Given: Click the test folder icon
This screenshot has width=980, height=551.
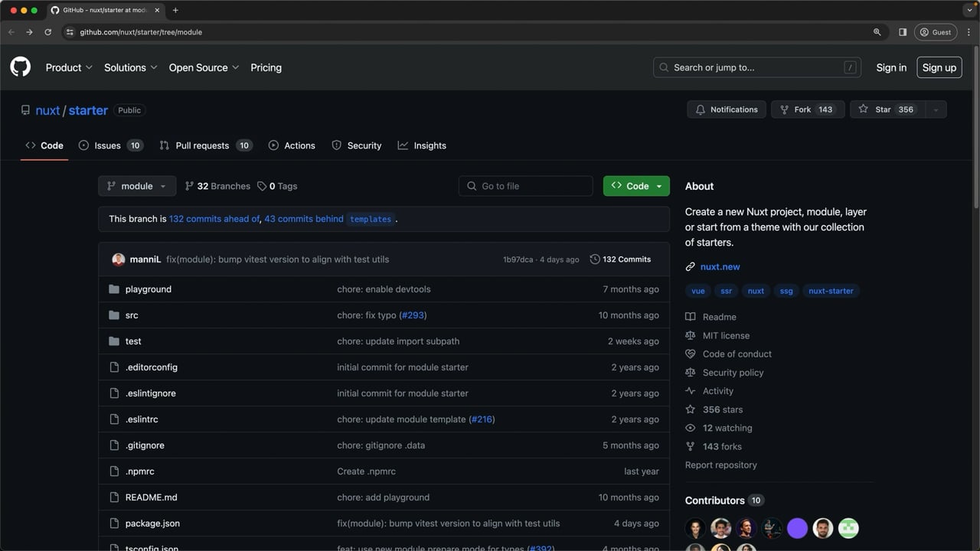Looking at the screenshot, I should click(x=114, y=341).
